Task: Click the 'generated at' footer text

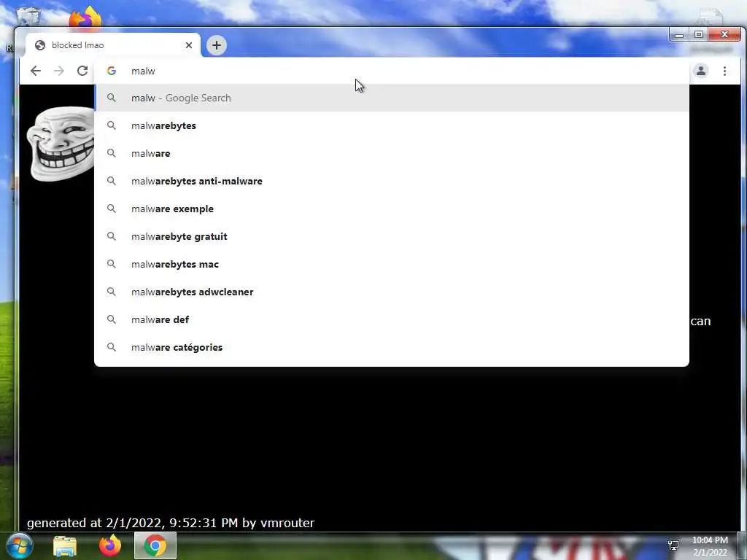Action: (x=171, y=523)
